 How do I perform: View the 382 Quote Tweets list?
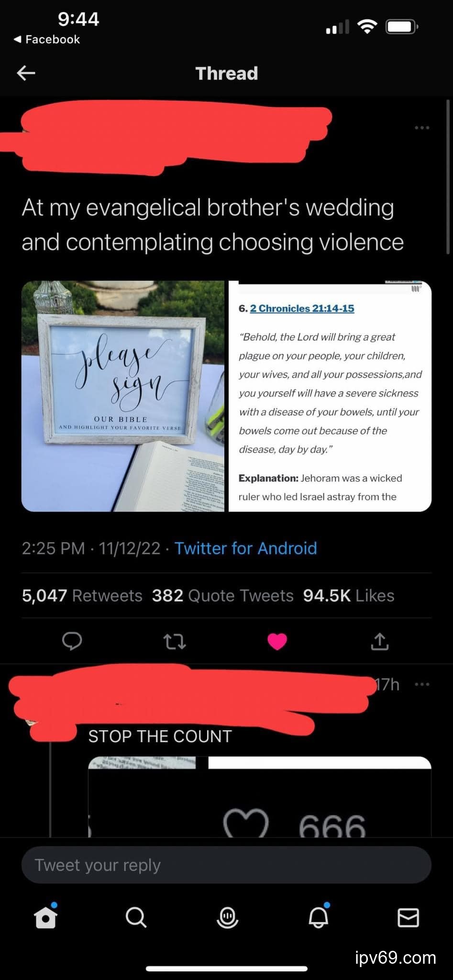point(222,595)
